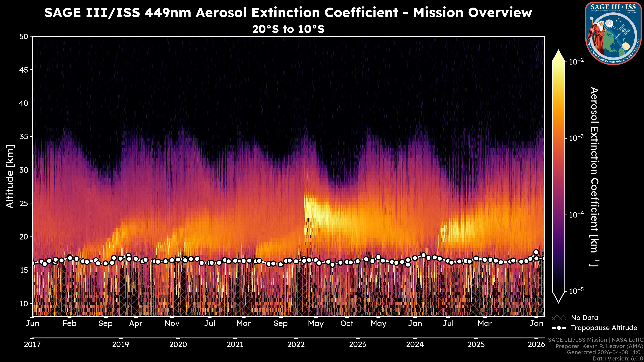
Task: Click the Tropopause Altitude legend marker icon
Action: coord(559,328)
